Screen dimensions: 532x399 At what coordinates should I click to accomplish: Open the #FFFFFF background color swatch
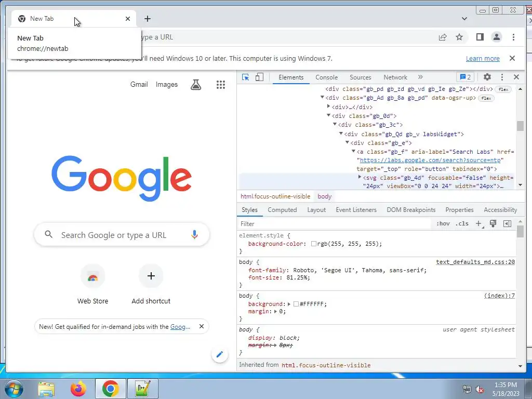296,304
